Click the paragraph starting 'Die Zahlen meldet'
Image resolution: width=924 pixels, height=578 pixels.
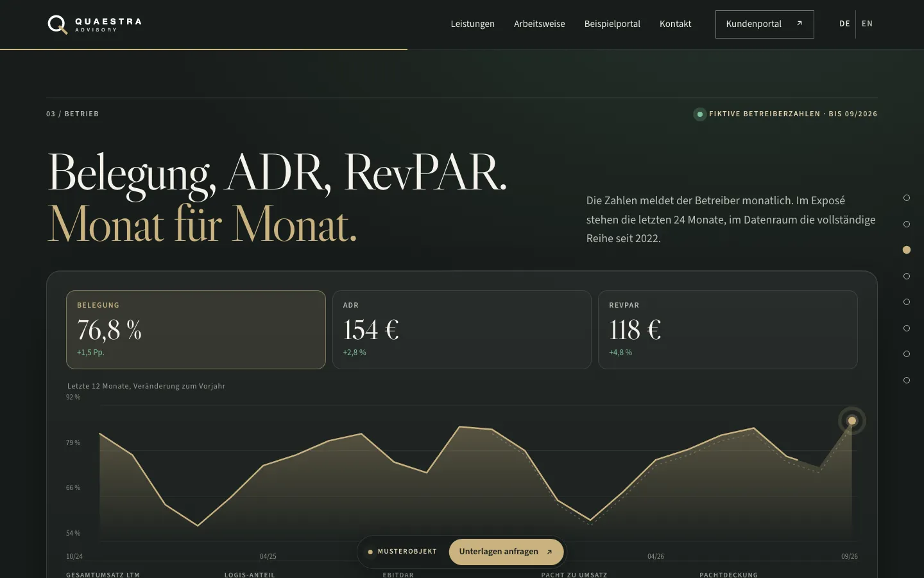coord(731,220)
